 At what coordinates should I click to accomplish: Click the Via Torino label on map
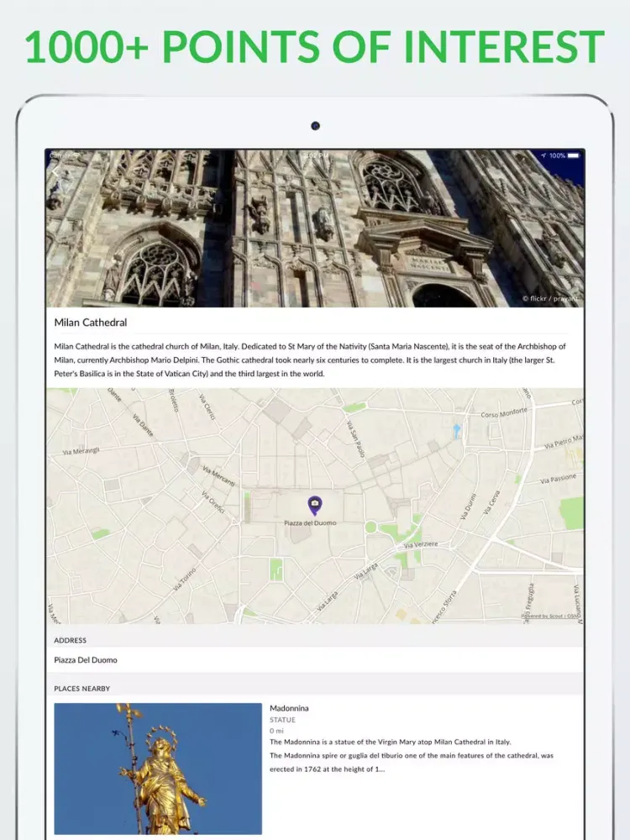185,580
